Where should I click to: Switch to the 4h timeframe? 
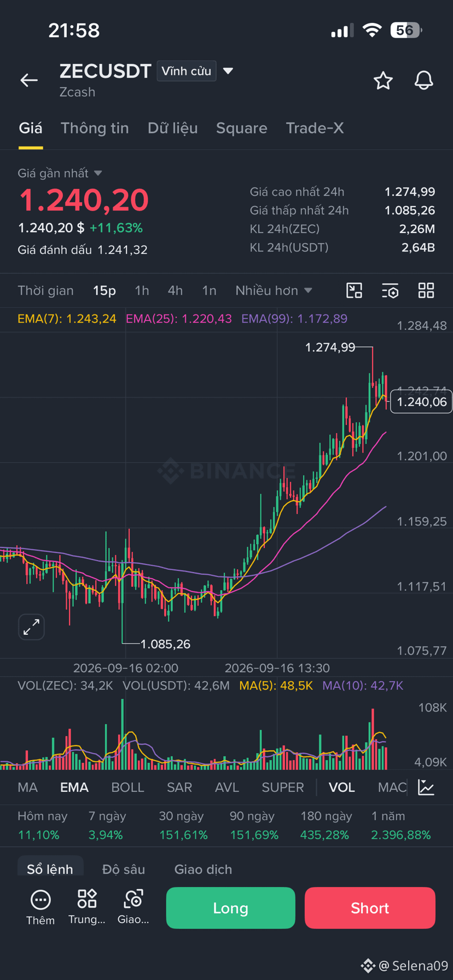(x=175, y=290)
